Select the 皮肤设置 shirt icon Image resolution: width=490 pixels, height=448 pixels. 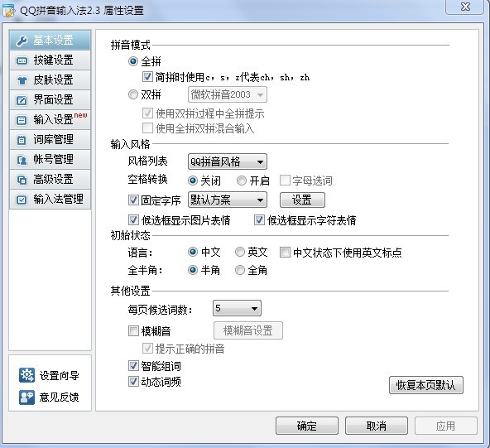[x=22, y=80]
